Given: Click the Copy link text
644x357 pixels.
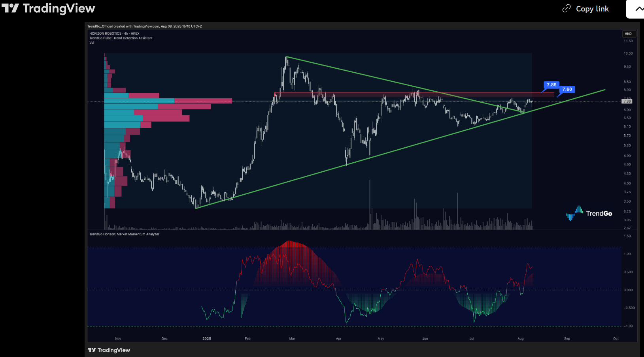Looking at the screenshot, I should (x=592, y=9).
